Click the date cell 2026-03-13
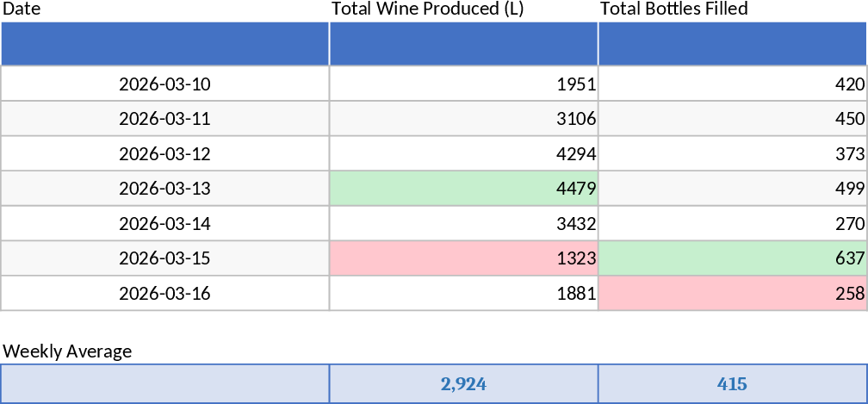 [x=164, y=189]
